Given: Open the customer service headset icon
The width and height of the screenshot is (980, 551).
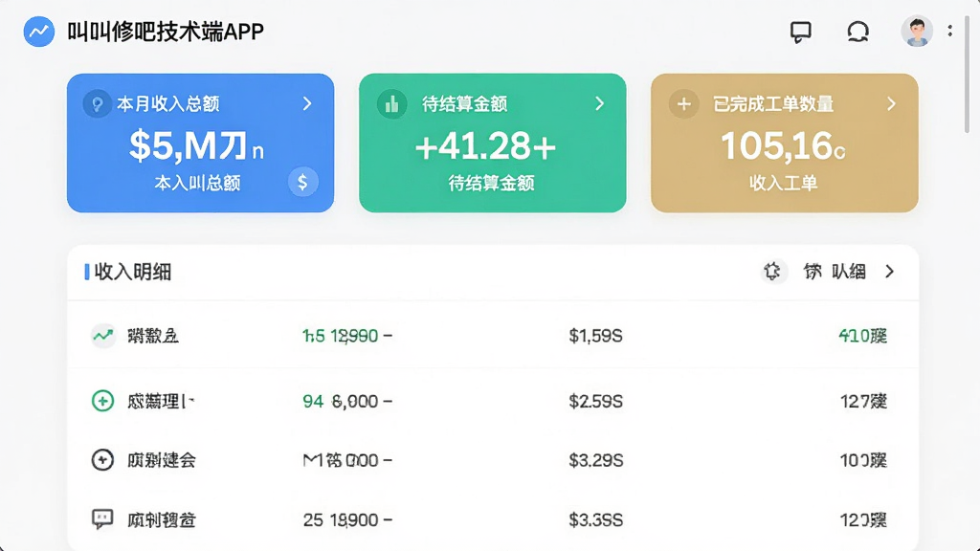Looking at the screenshot, I should [858, 32].
